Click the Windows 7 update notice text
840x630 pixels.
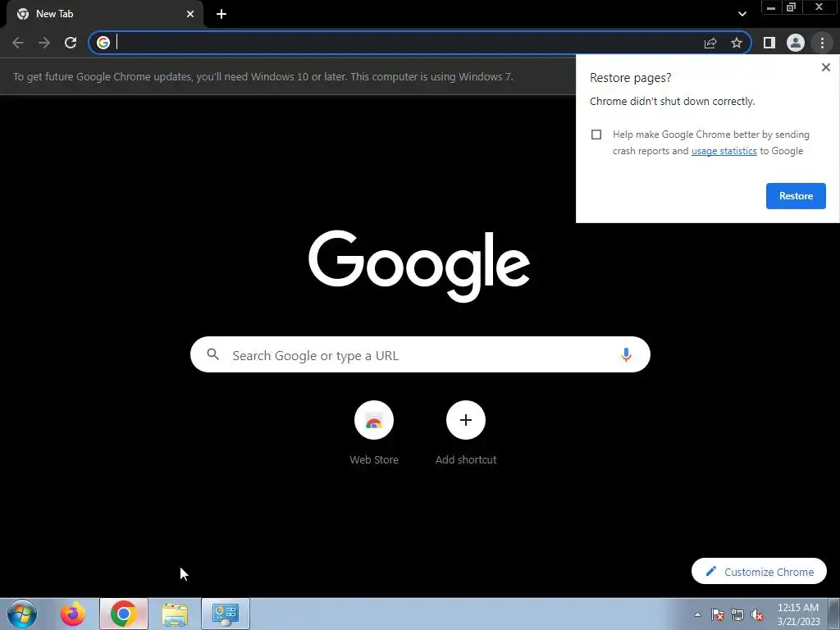263,76
